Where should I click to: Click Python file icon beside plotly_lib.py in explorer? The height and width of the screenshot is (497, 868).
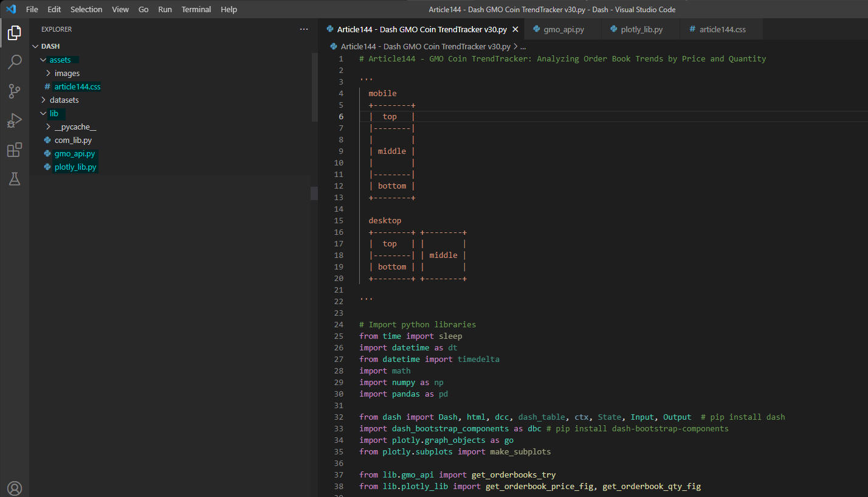coord(47,167)
